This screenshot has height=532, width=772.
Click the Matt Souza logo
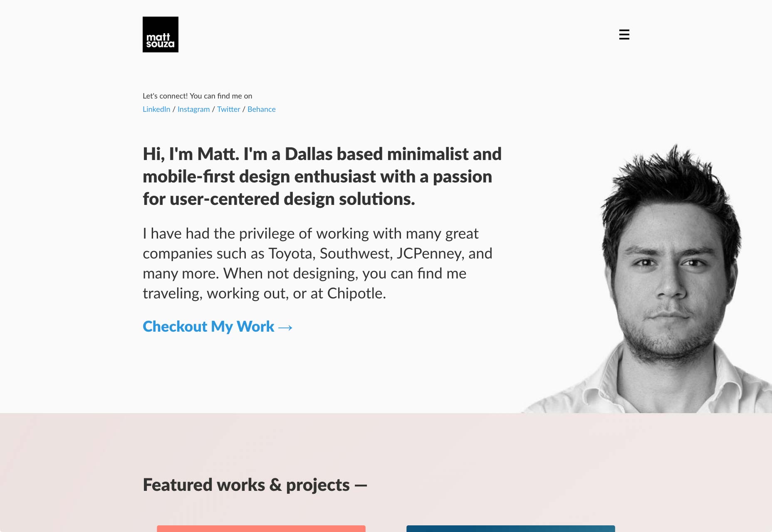(x=160, y=34)
